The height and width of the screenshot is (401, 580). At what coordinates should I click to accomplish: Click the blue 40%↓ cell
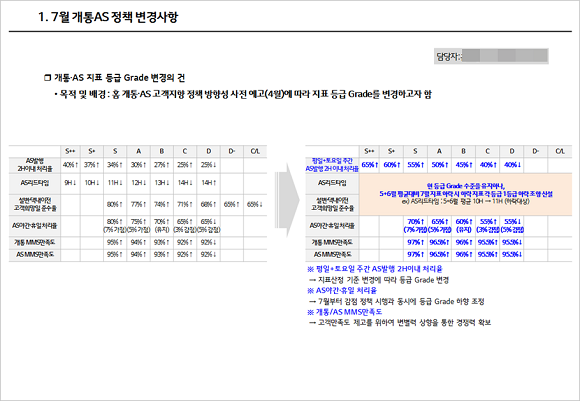pyautogui.click(x=512, y=165)
